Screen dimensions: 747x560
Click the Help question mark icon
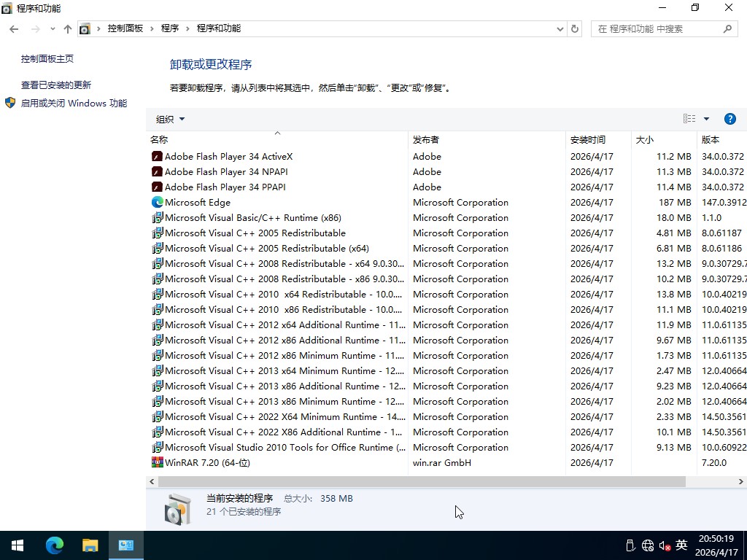[x=730, y=118]
